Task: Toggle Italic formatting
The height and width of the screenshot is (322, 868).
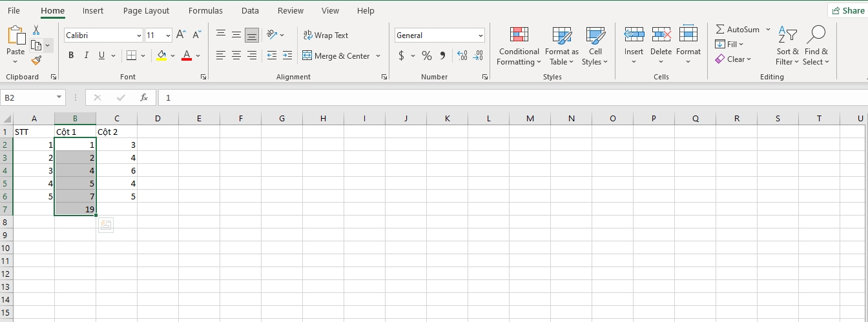Action: click(87, 55)
